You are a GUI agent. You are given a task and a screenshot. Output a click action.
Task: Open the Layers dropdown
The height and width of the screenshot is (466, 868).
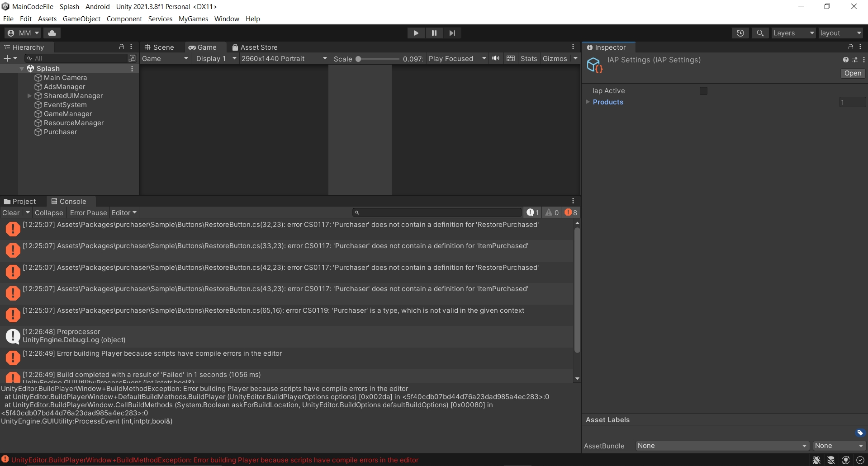pos(792,33)
